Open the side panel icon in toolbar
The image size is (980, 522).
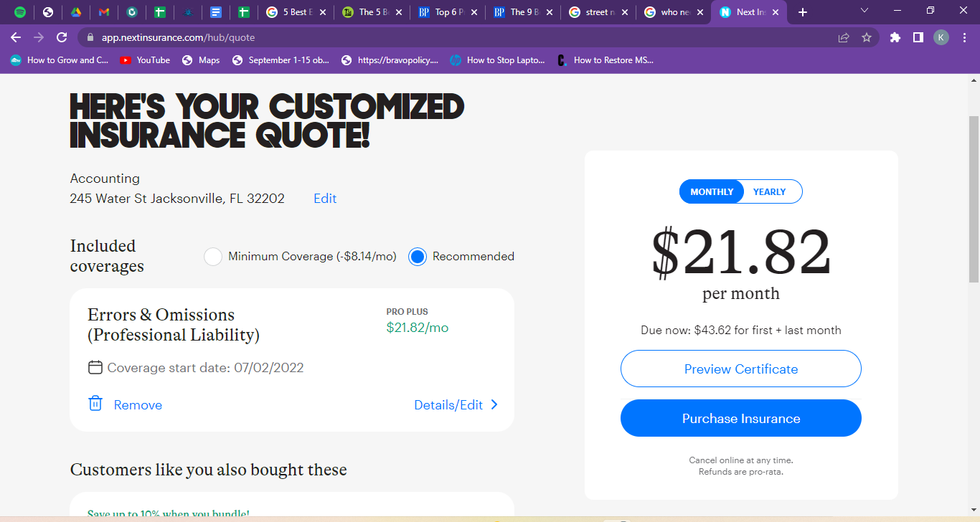[x=918, y=37]
